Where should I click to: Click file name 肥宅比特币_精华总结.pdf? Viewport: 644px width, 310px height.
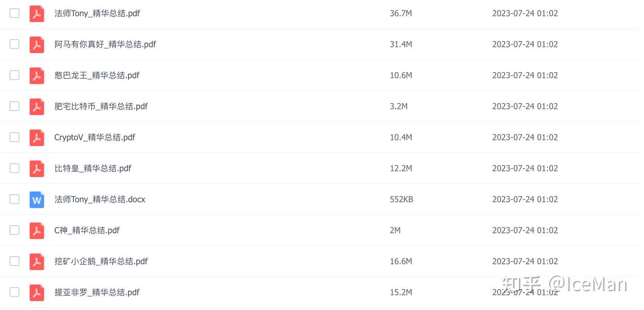[x=101, y=106]
